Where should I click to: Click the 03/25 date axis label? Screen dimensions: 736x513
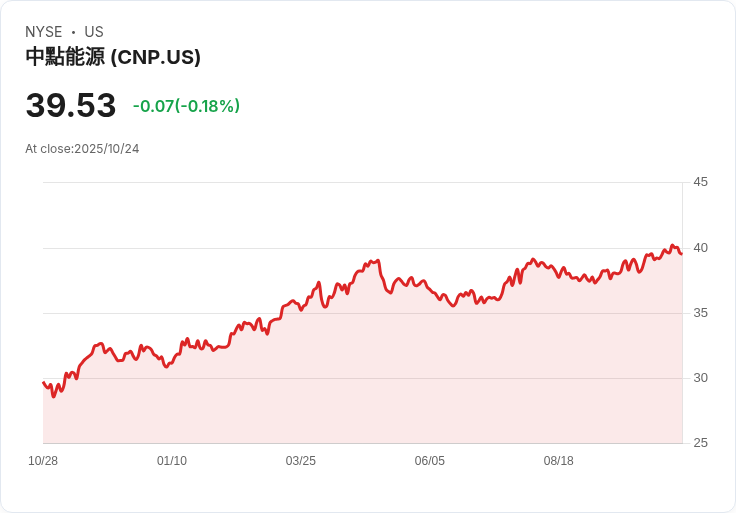(x=301, y=461)
